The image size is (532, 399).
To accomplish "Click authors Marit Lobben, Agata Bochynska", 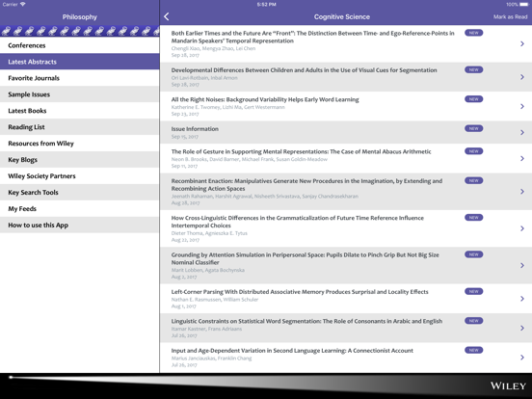I will pos(207,270).
